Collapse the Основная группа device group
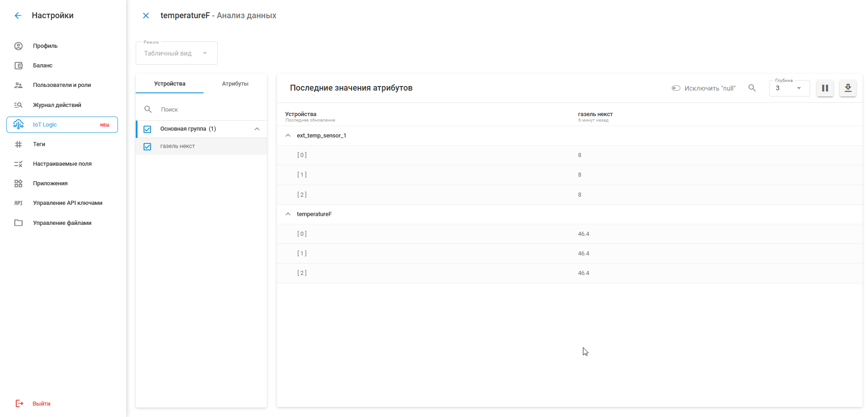Image resolution: width=868 pixels, height=417 pixels. (257, 129)
